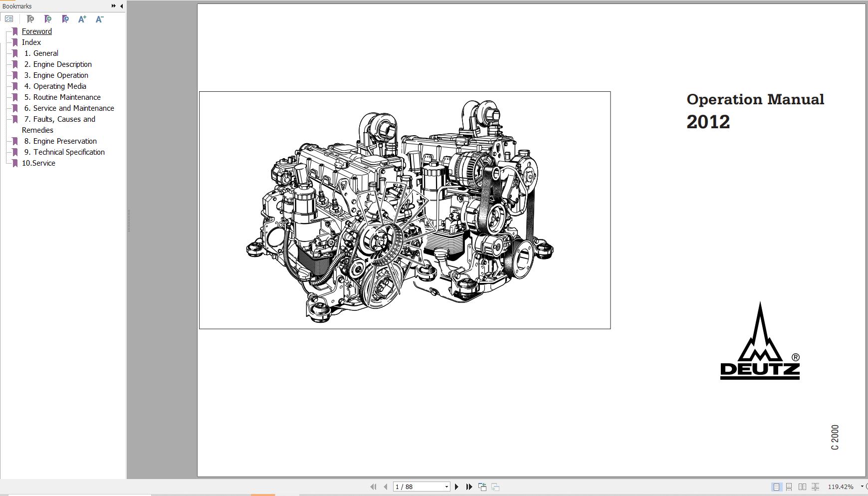Set bookmark destination to current view
Image resolution: width=868 pixels, height=496 pixels.
coord(65,19)
